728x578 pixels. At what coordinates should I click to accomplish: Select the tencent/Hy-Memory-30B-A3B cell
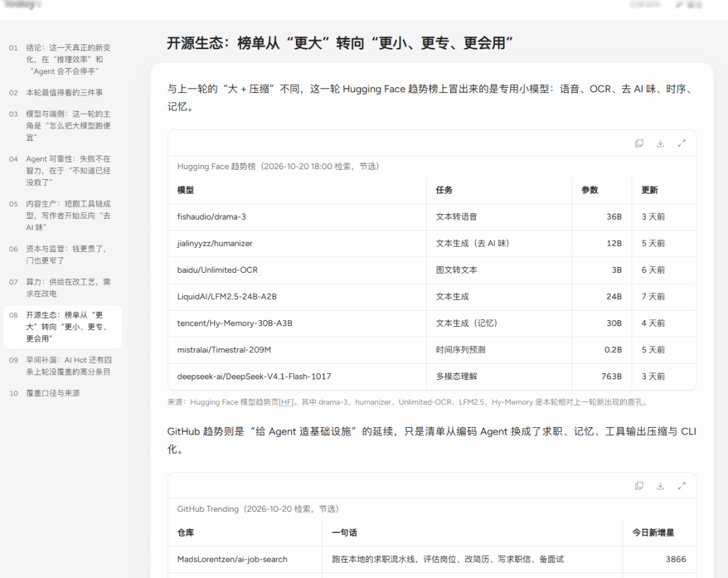click(x=297, y=323)
